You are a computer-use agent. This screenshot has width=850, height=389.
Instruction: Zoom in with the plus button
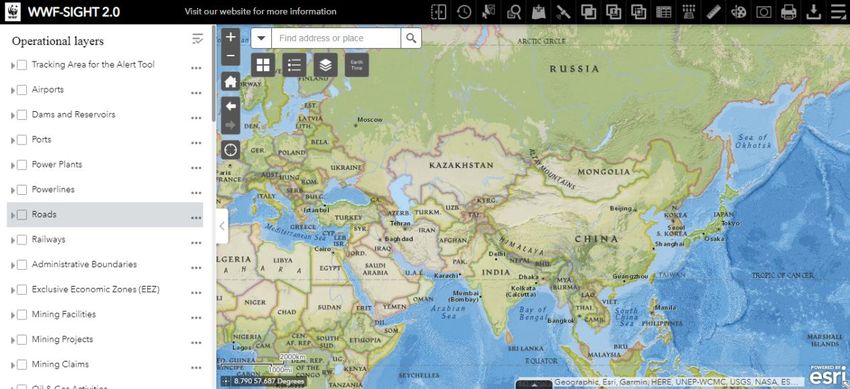click(x=230, y=37)
